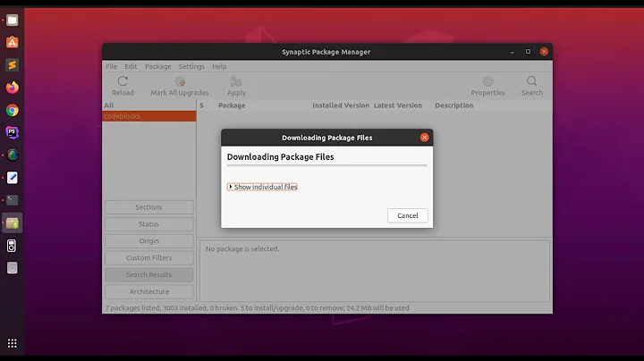The height and width of the screenshot is (361, 644).
Task: Click the No package is selected text
Action: [242, 248]
